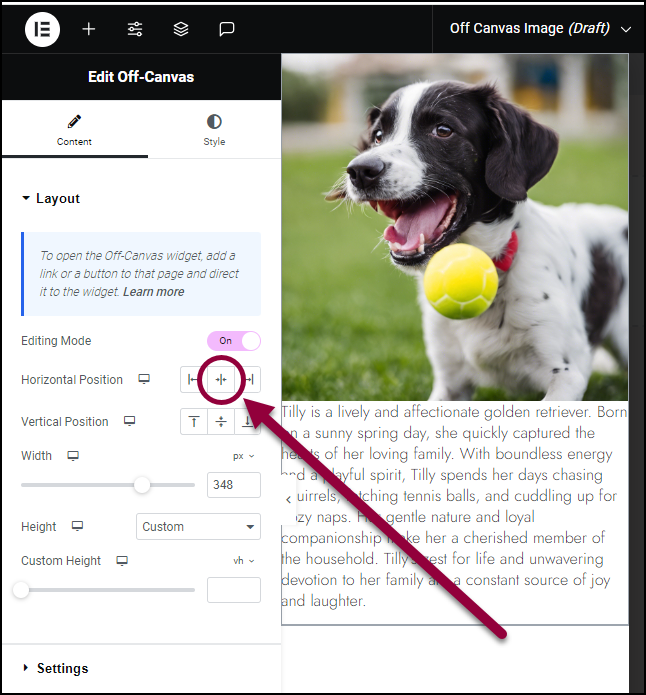Toggle Editing Mode switch off
This screenshot has width=646, height=695.
(x=234, y=341)
